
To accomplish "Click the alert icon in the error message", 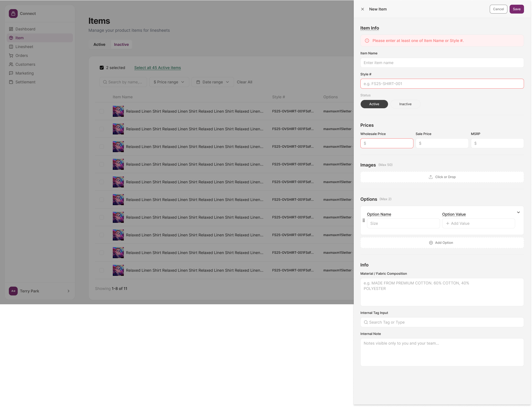I will [367, 41].
